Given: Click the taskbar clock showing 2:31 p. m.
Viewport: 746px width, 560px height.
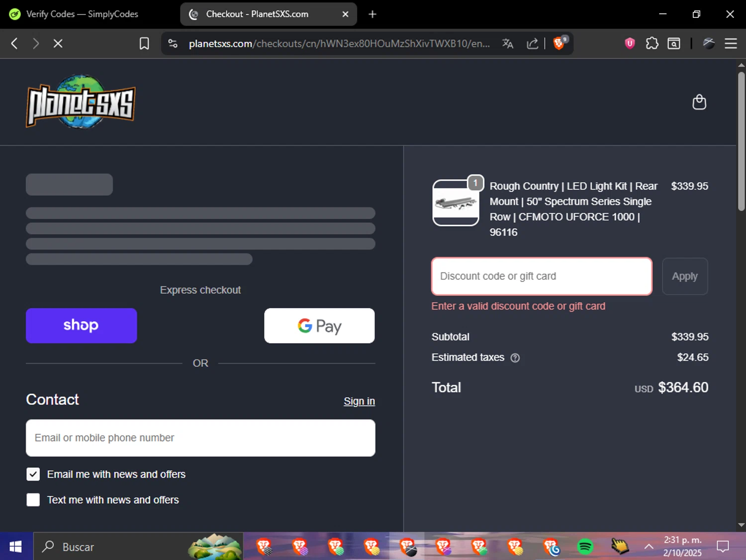Looking at the screenshot, I should pyautogui.click(x=682, y=546).
